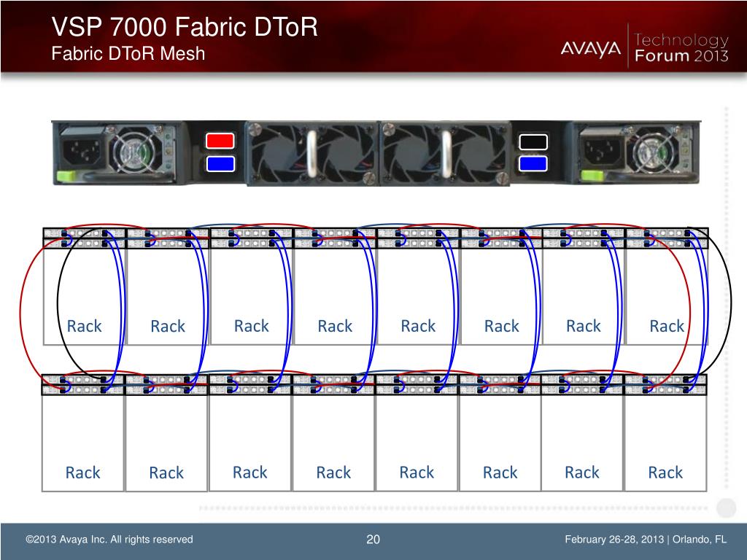Click the left fan module handle
This screenshot has width=747, height=560.
point(311,153)
